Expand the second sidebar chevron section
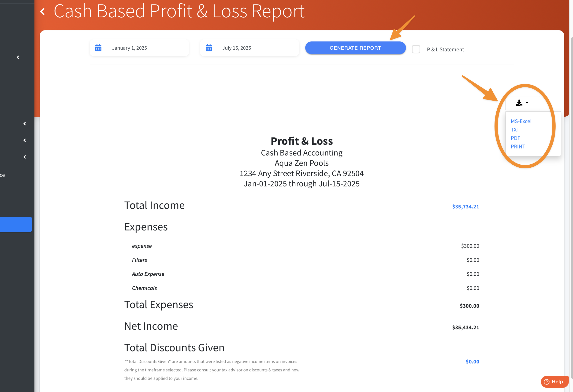 pyautogui.click(x=25, y=124)
